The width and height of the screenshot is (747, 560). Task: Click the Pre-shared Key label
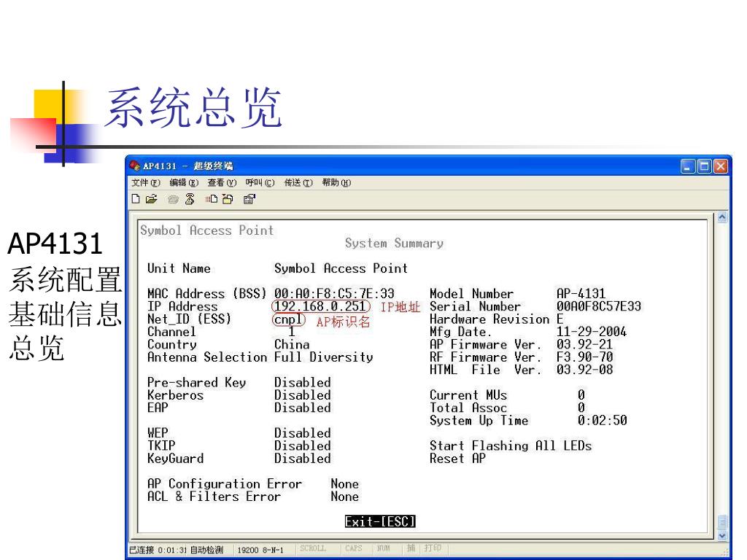pos(196,382)
